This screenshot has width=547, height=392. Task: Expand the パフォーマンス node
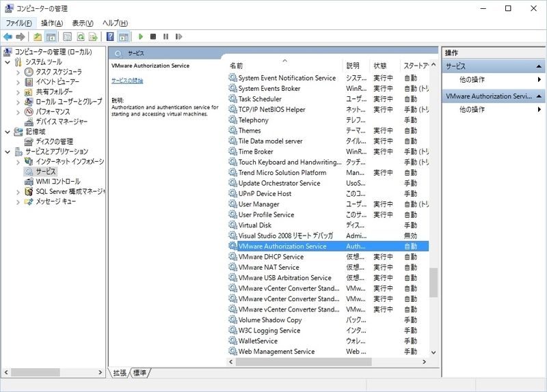18,112
